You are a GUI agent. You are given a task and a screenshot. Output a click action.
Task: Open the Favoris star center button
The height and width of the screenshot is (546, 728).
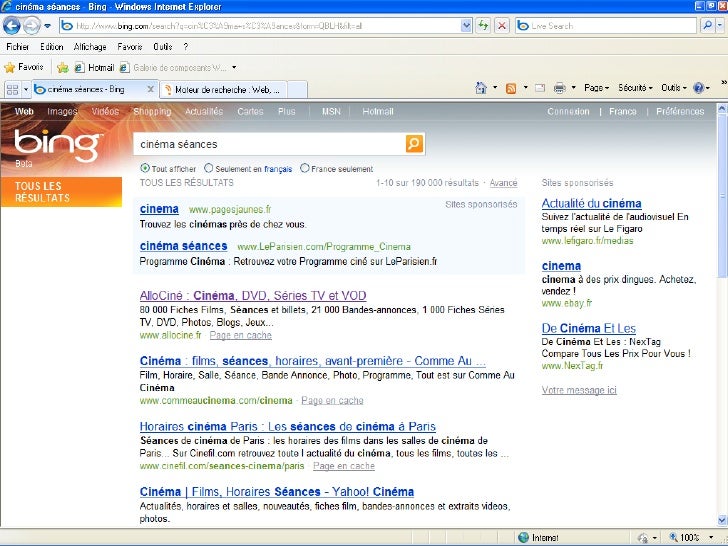point(24,67)
